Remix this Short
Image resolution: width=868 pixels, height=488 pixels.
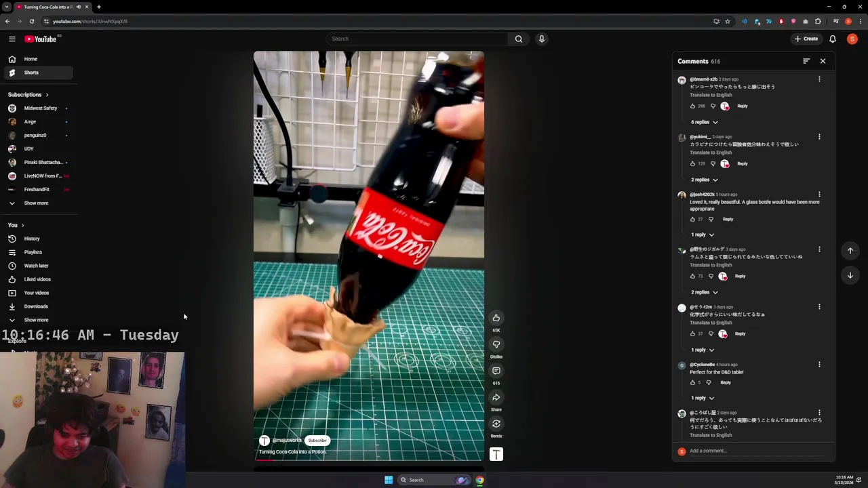click(x=496, y=424)
